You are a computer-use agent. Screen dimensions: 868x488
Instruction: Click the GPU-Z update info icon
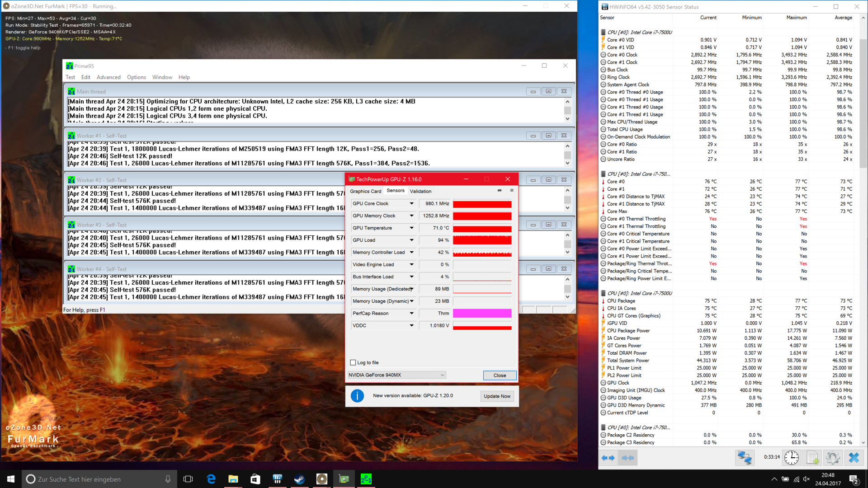click(x=357, y=396)
